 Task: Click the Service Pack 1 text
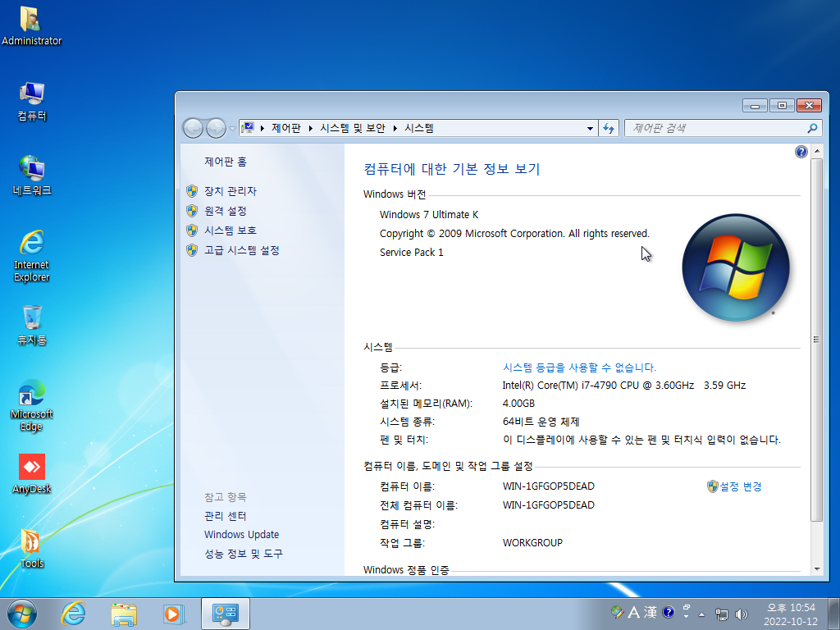(x=412, y=253)
